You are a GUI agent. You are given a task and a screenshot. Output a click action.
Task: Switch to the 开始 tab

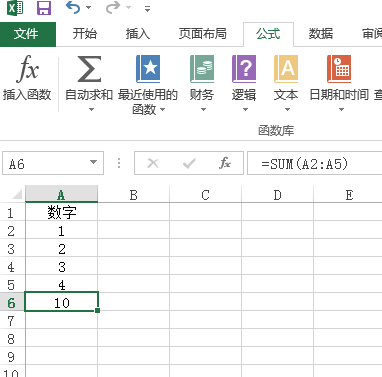[85, 34]
